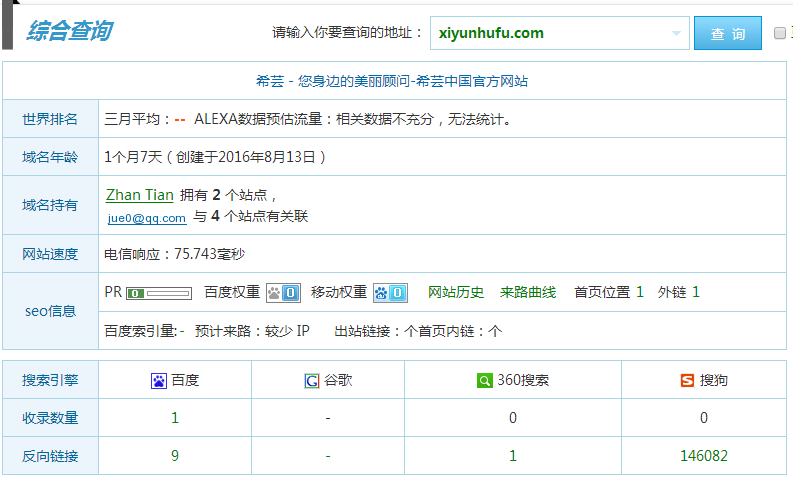Click the Baidu paw search engine icon
Viewport: 793px width, 479px height.
158,381
